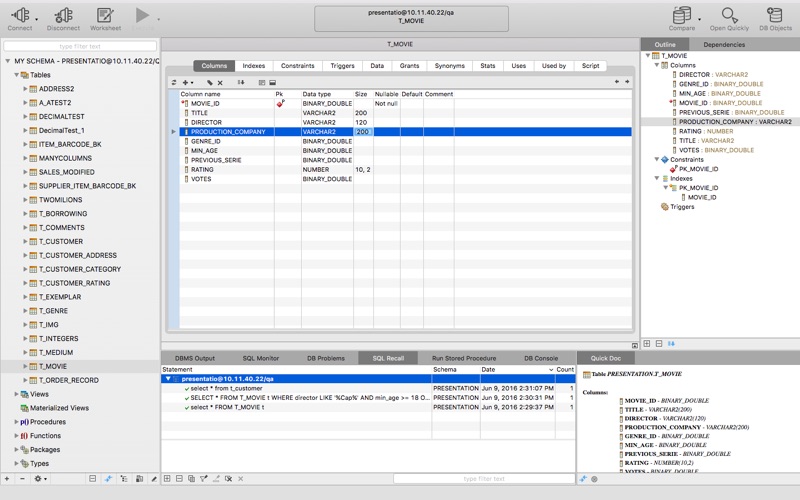This screenshot has height=500, width=800.
Task: Open a new Worksheet
Action: (105, 15)
